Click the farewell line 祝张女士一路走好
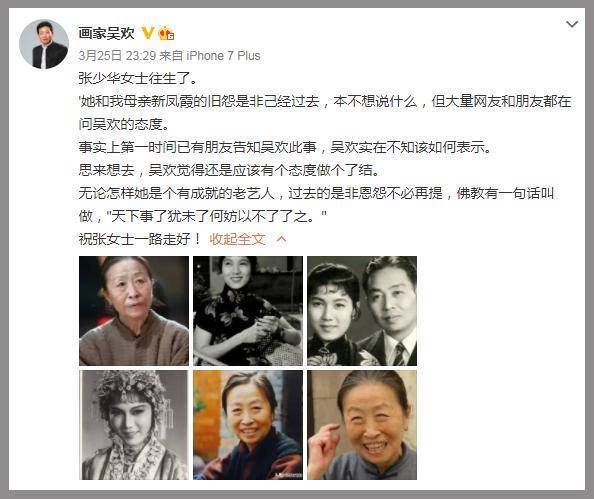Viewport: 594px width, 499px height. pos(139,239)
